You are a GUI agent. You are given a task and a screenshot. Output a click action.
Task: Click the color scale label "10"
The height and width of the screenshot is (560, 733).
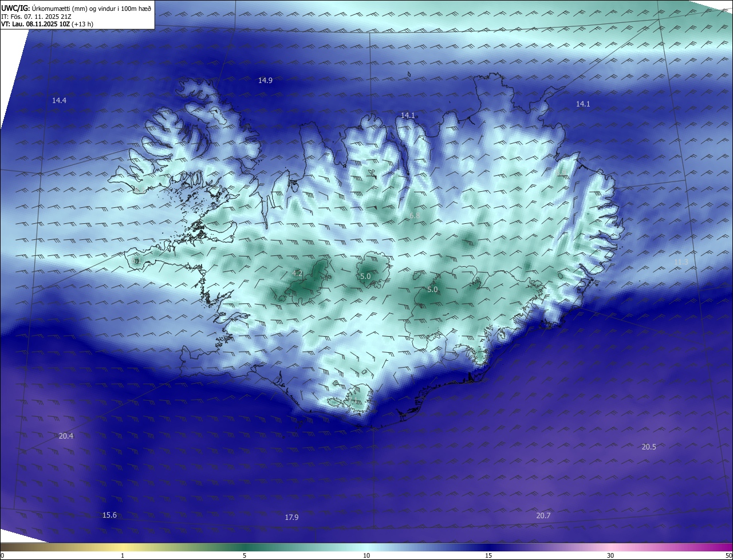366,555
